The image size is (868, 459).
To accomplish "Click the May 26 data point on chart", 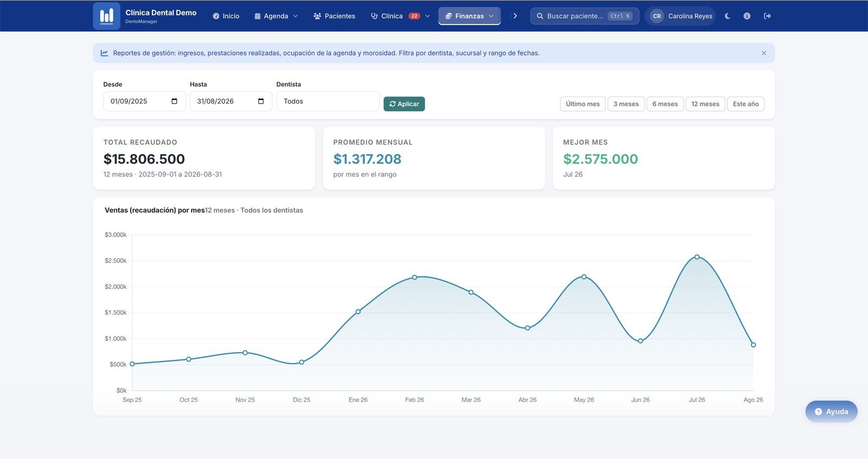I will (x=584, y=277).
